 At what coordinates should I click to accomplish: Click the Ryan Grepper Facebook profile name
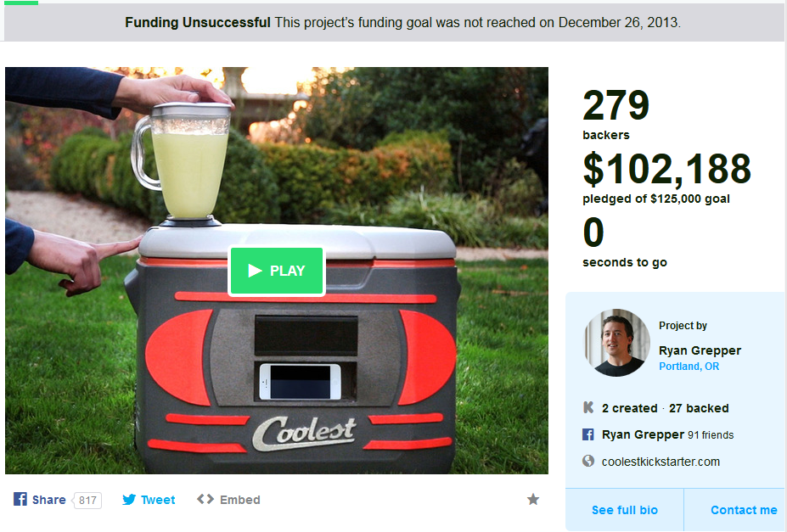point(643,434)
